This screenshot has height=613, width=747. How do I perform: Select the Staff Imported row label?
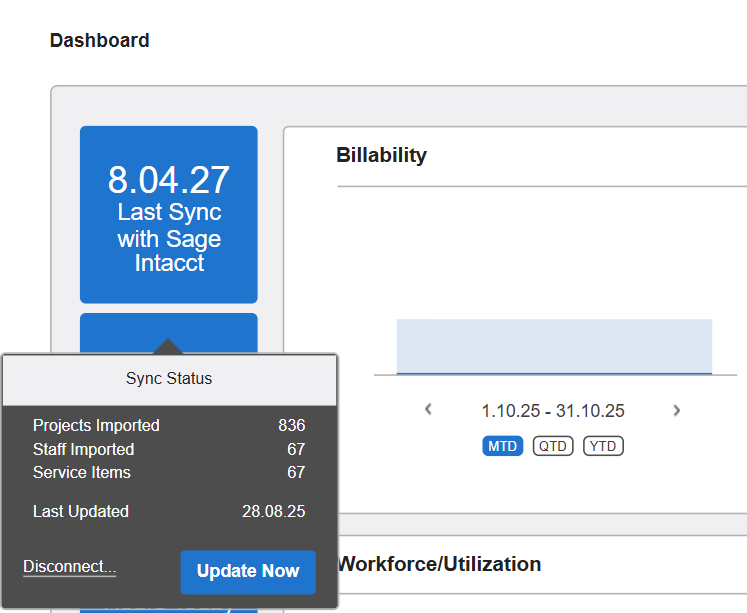click(83, 450)
